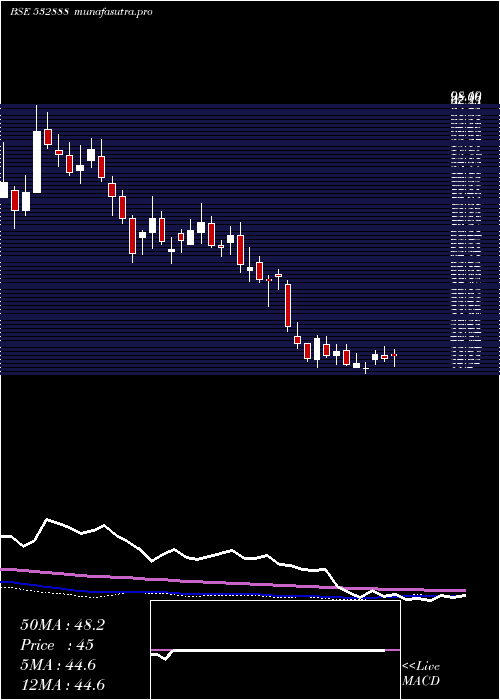This screenshot has height=700, width=500.
Task: Click the <<Live MACD label
Action: tap(421, 673)
